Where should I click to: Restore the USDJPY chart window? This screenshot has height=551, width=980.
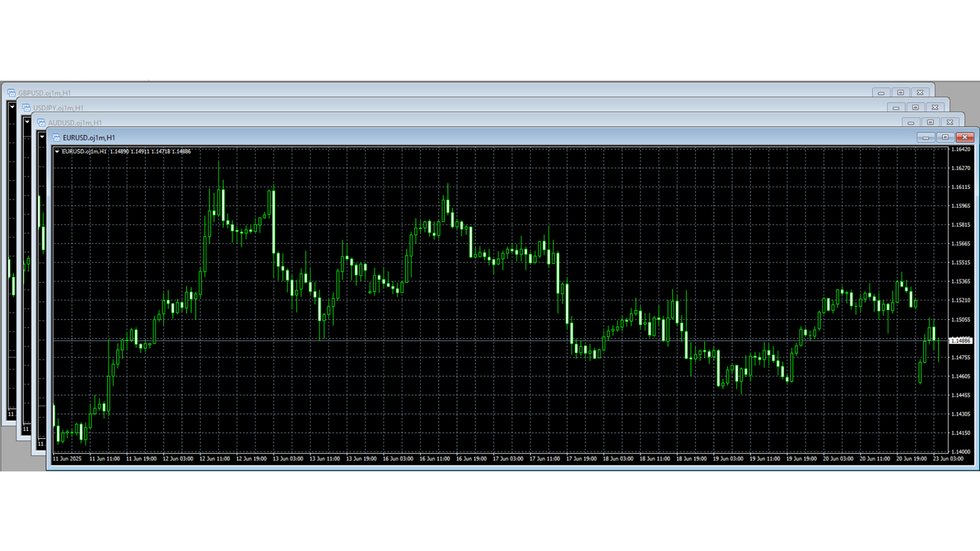[916, 107]
